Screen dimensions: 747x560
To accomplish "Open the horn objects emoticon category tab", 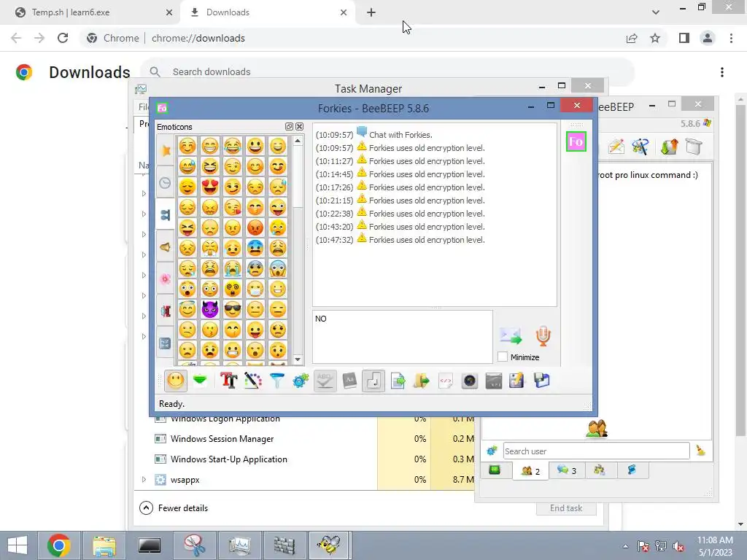I will coord(166,246).
